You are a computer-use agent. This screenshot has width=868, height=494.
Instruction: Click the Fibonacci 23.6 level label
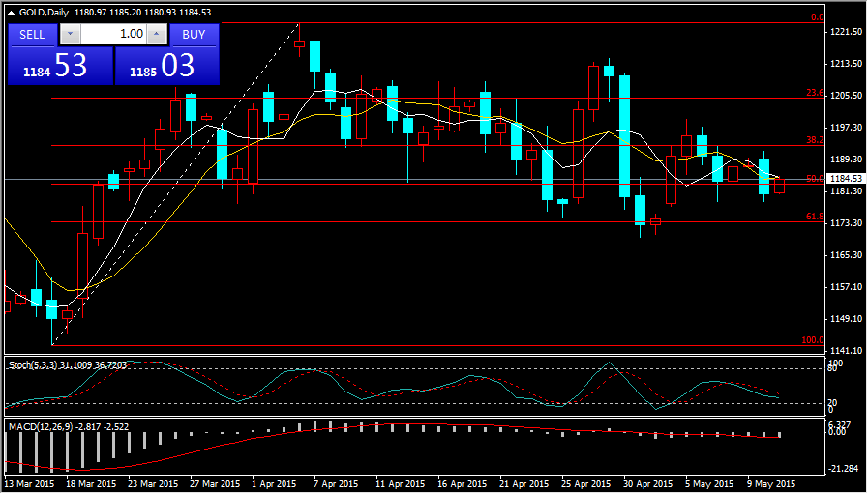[814, 93]
